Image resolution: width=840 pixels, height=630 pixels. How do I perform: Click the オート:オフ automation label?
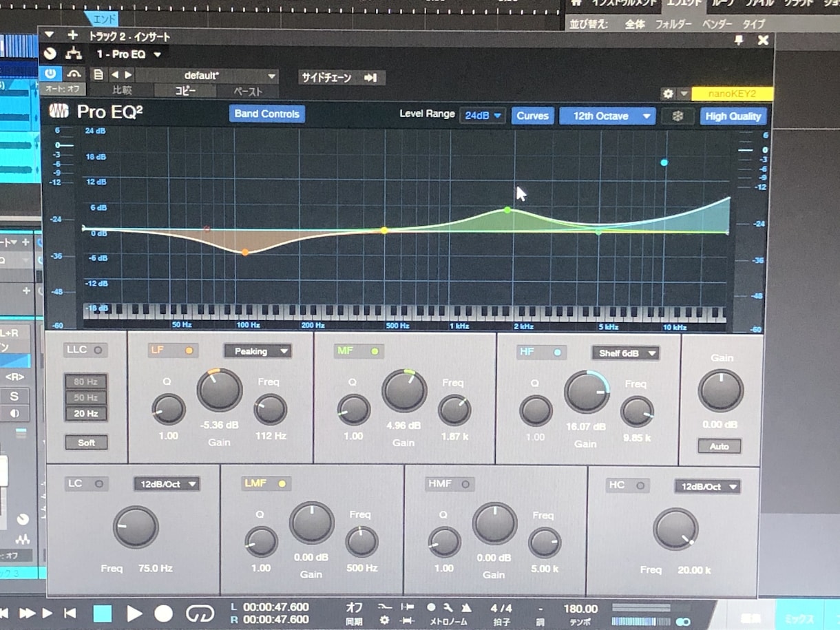coord(63,89)
